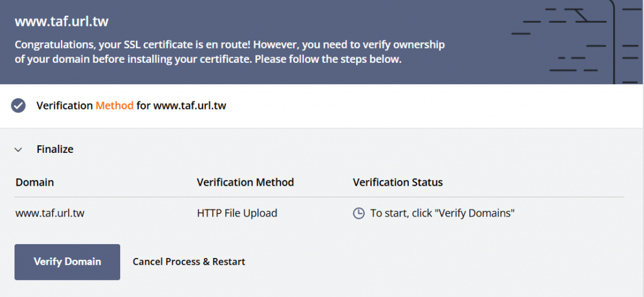
Task: Click the Verification Status column header
Action: 397,182
